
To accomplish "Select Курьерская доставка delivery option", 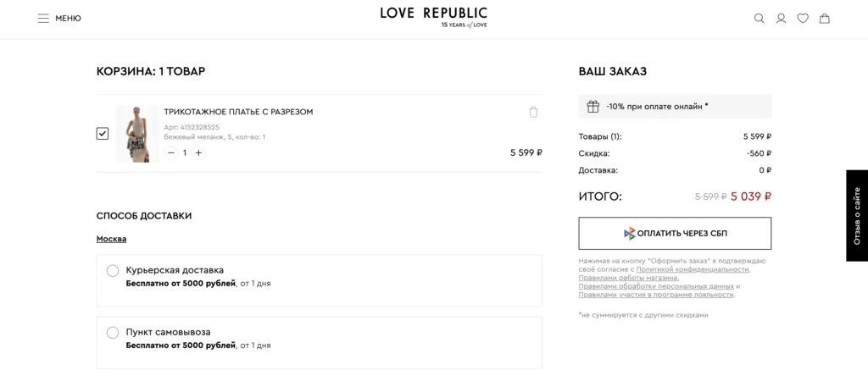I will pos(113,271).
